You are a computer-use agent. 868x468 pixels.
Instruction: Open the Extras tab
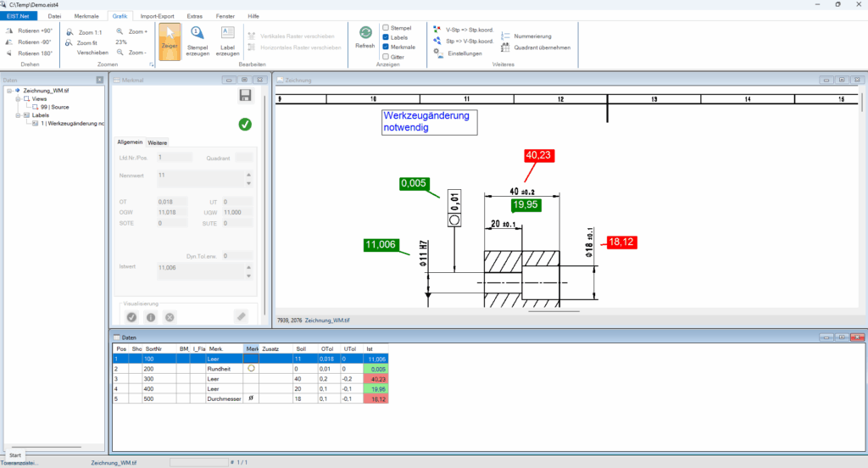pos(194,16)
